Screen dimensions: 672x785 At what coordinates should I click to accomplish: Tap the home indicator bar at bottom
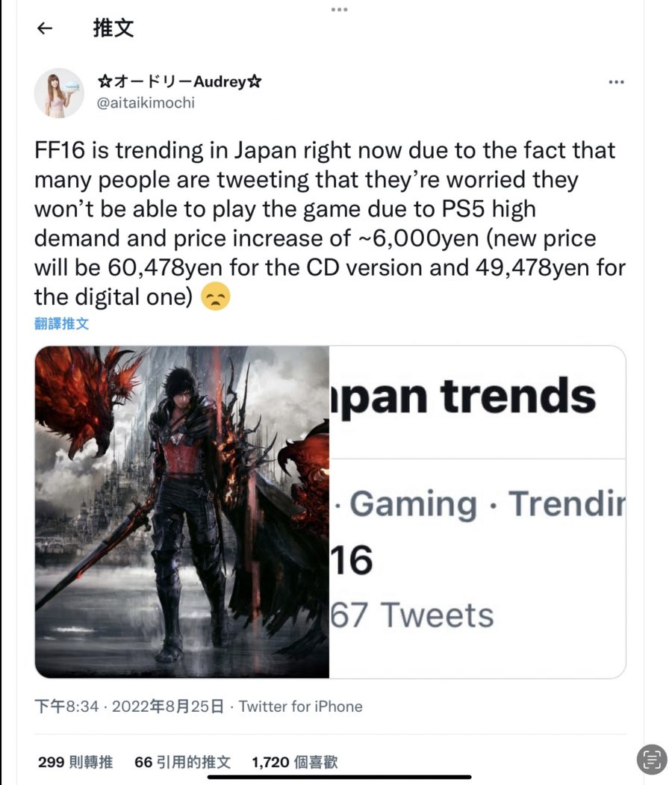[x=339, y=777]
